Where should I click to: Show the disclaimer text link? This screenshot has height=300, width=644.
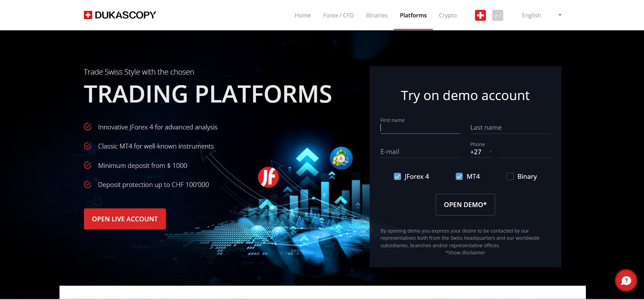point(465,253)
